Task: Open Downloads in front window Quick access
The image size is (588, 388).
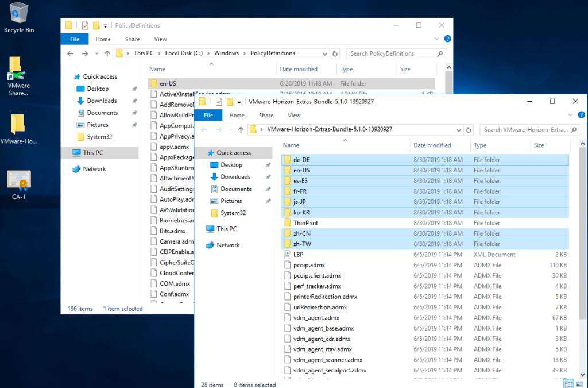Action: tap(235, 177)
